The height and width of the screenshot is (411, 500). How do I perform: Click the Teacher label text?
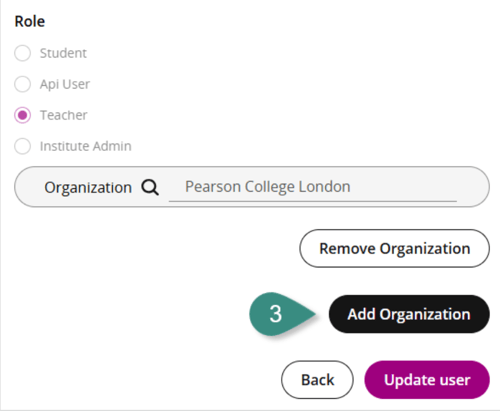pos(64,115)
